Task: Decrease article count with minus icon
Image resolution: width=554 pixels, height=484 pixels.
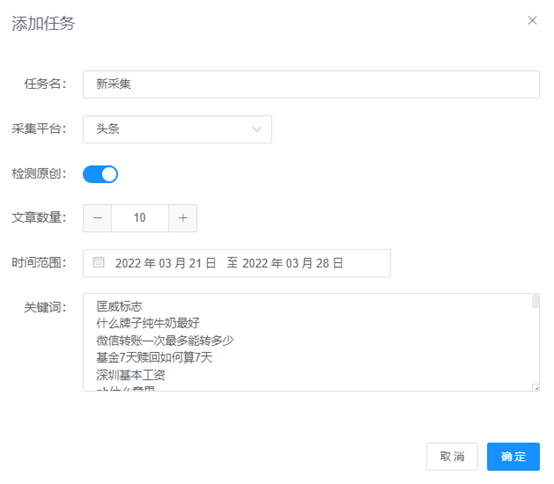Action: [x=98, y=218]
